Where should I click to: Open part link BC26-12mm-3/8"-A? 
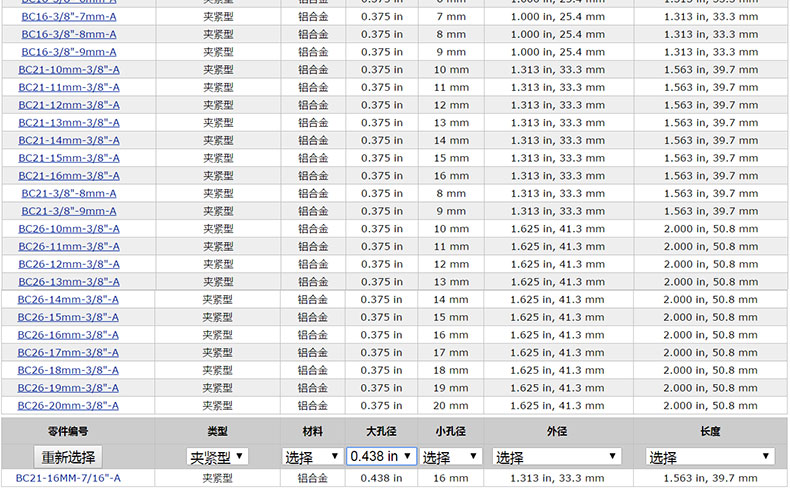[68, 264]
